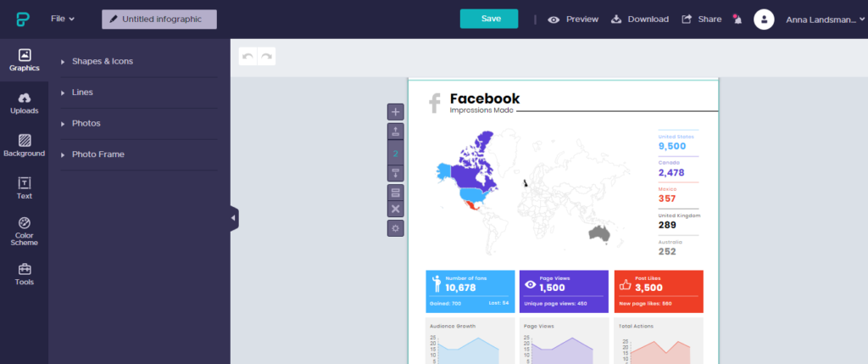Image resolution: width=868 pixels, height=364 pixels.
Task: Select the eye icon in Page Views card
Action: tap(531, 285)
